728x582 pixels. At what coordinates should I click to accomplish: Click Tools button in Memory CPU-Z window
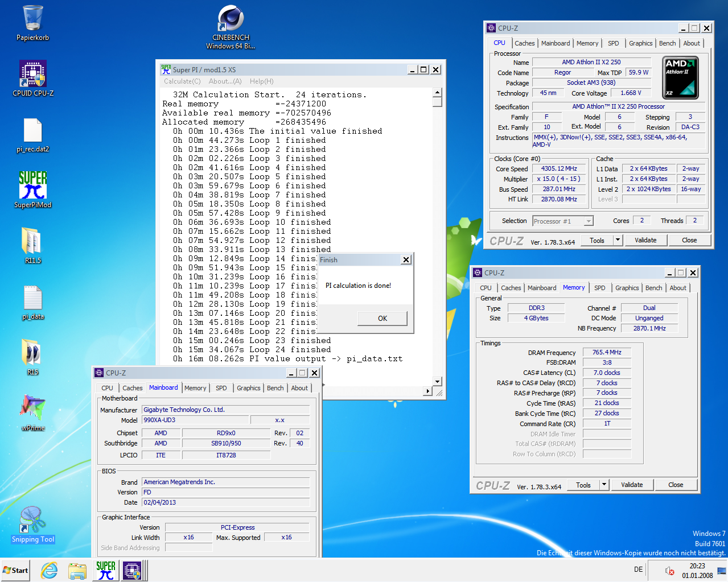[x=583, y=485]
